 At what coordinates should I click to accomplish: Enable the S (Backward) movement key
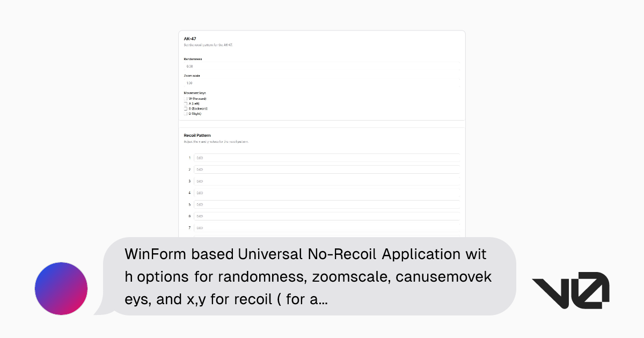[x=186, y=108]
